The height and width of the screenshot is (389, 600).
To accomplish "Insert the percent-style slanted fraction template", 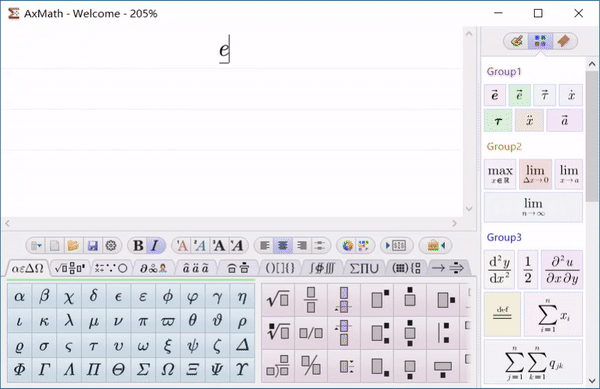I will [311, 366].
